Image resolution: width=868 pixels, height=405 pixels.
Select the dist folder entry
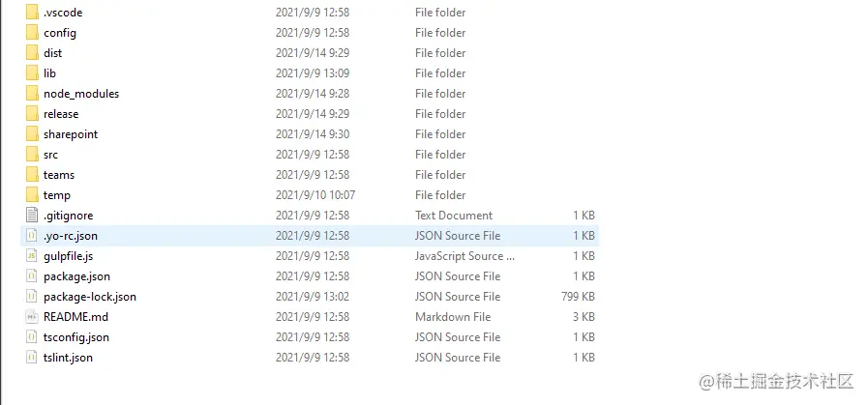pyautogui.click(x=52, y=53)
